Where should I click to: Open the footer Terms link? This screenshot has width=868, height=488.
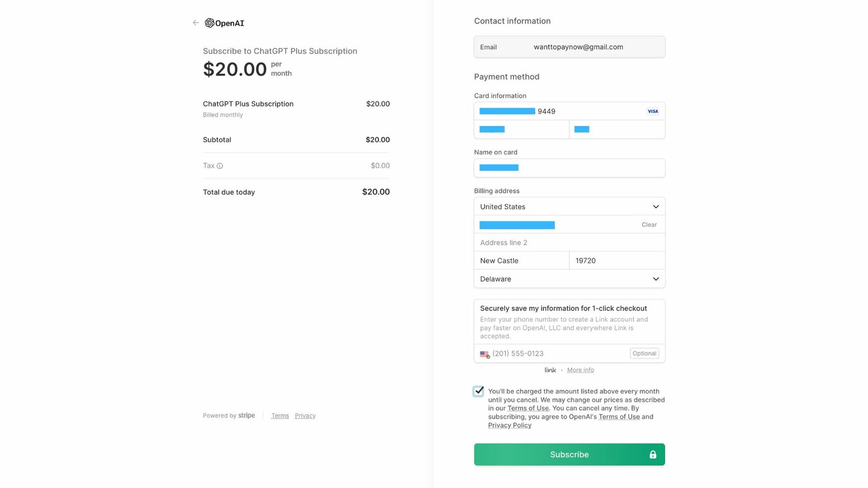click(280, 416)
